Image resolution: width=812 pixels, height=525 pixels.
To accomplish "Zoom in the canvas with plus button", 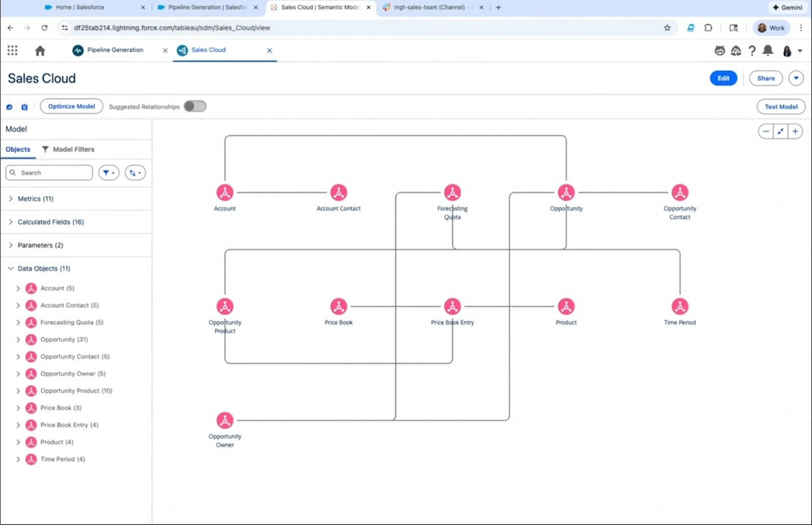I will click(795, 132).
